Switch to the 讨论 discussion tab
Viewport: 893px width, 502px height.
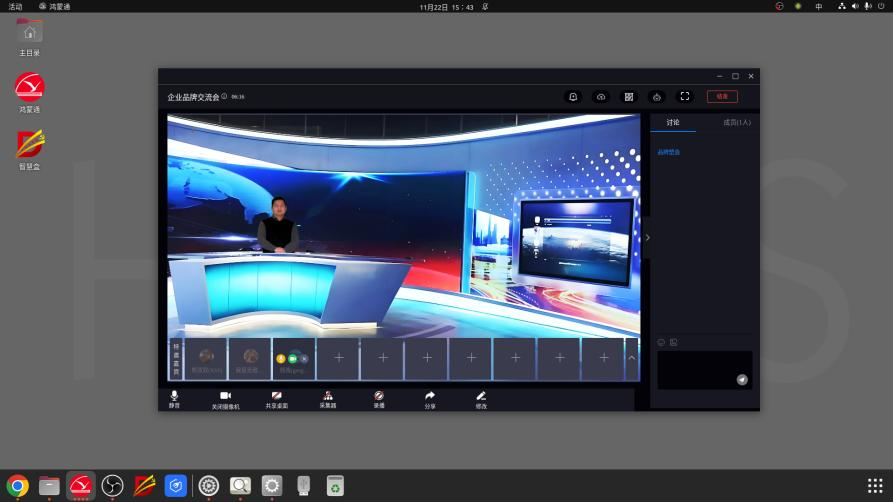[673, 123]
